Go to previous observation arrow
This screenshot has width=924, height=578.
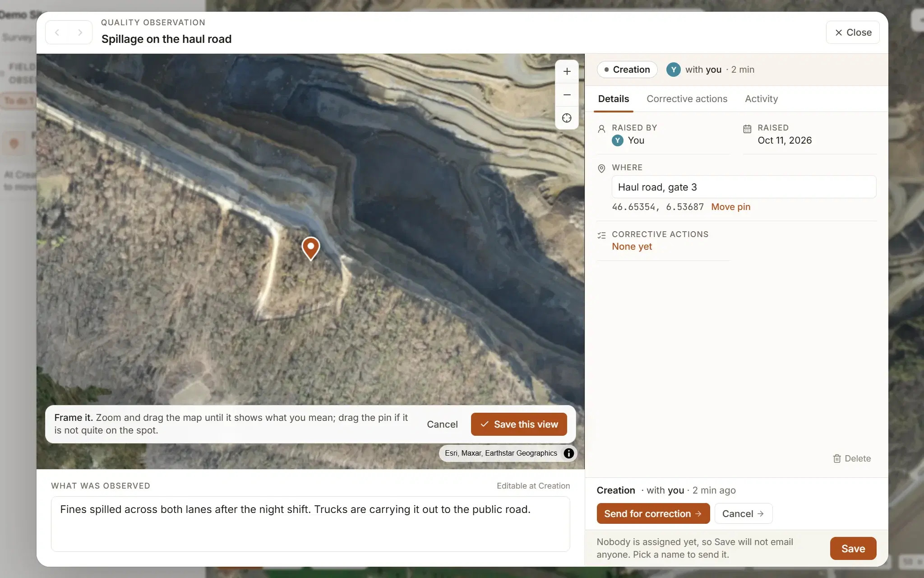click(57, 33)
